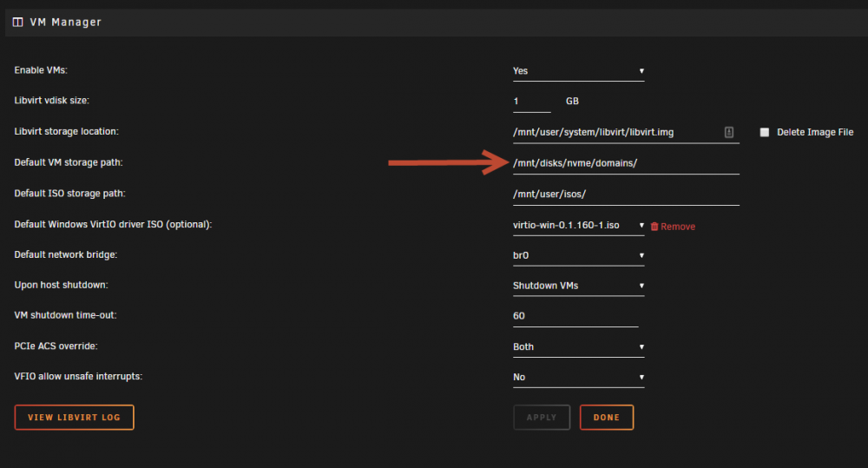Click the VM shutdown time-out field

pos(575,316)
